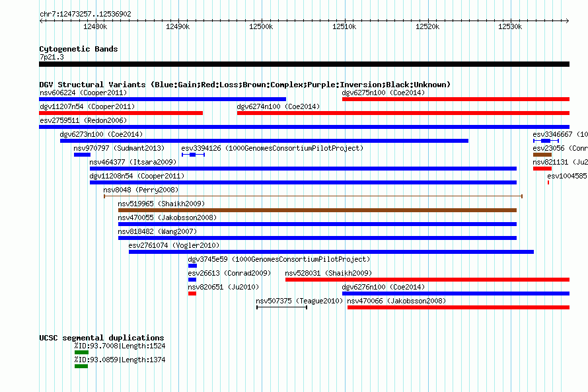Click the nsv970797 (Sudmant2013) label
Screen dimensions: 588x392
click(x=119, y=148)
